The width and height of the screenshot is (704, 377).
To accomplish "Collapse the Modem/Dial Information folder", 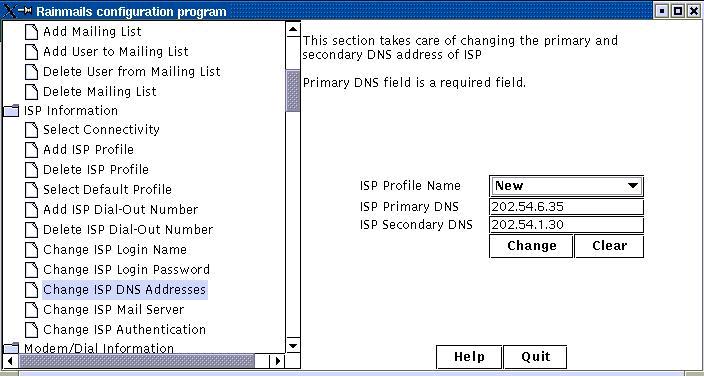I will (11, 348).
